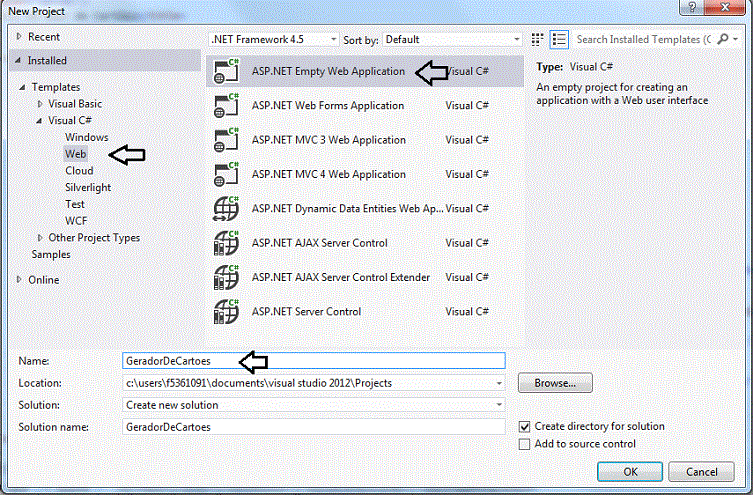Select the Windows category under Visual C#

[86, 137]
